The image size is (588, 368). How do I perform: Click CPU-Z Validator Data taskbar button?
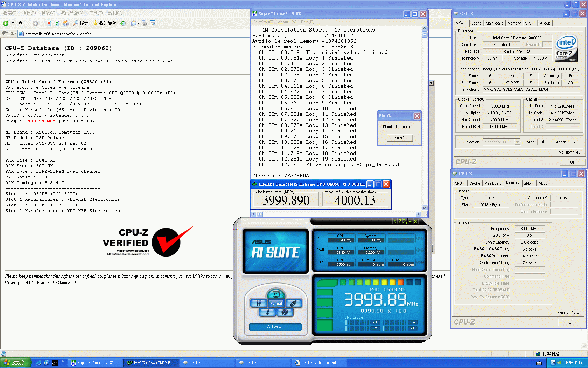(x=319, y=363)
